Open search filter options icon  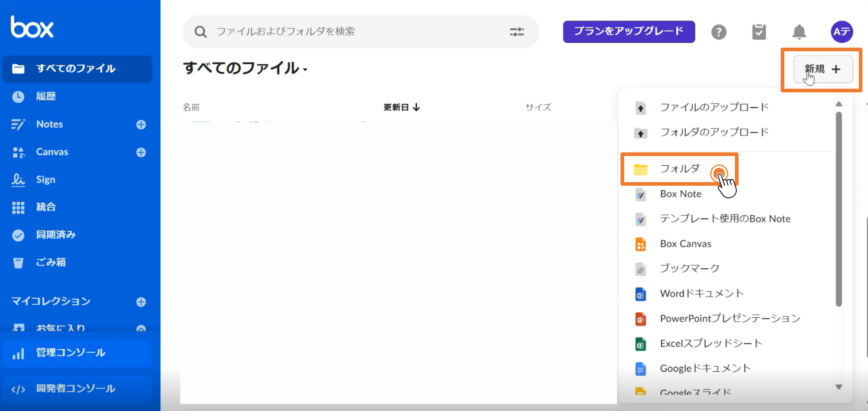(517, 32)
